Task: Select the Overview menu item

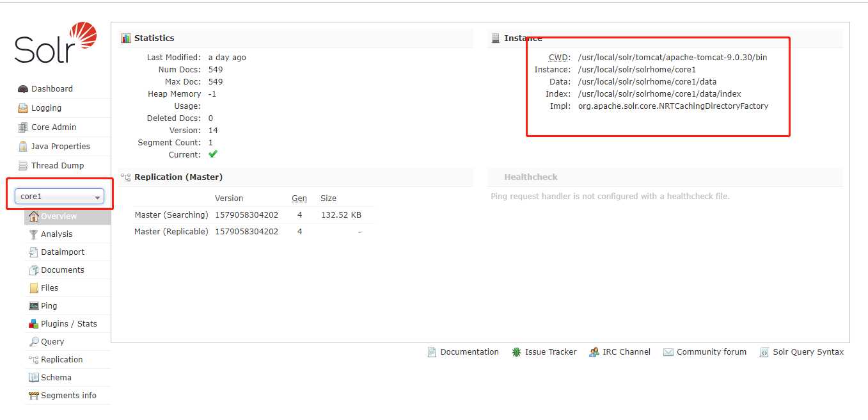Action: tap(59, 216)
